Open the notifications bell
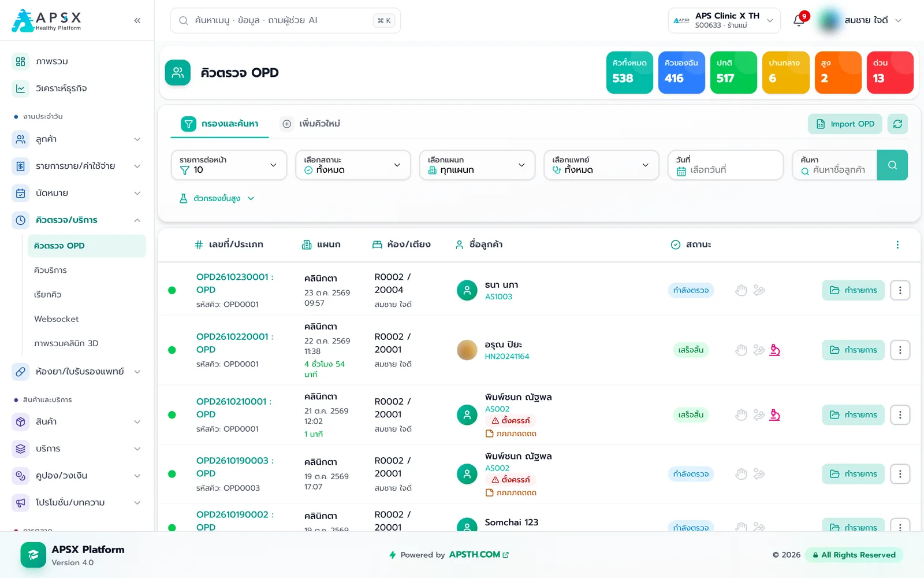The image size is (924, 578). [799, 21]
